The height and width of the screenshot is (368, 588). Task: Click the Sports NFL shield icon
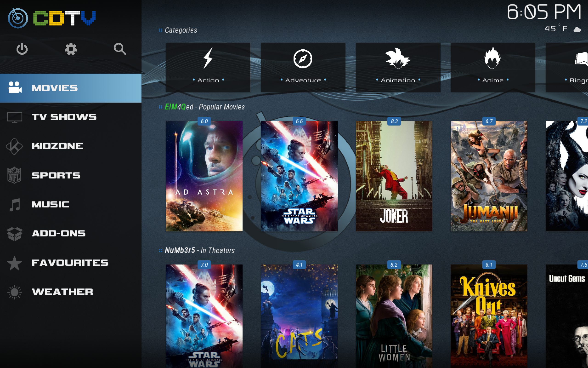[x=14, y=175]
